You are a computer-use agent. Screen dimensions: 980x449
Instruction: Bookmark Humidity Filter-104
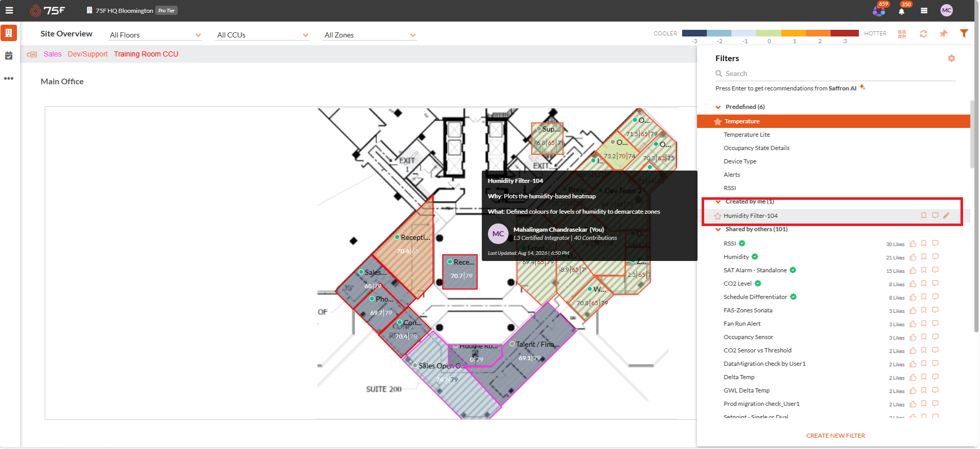[x=924, y=216]
